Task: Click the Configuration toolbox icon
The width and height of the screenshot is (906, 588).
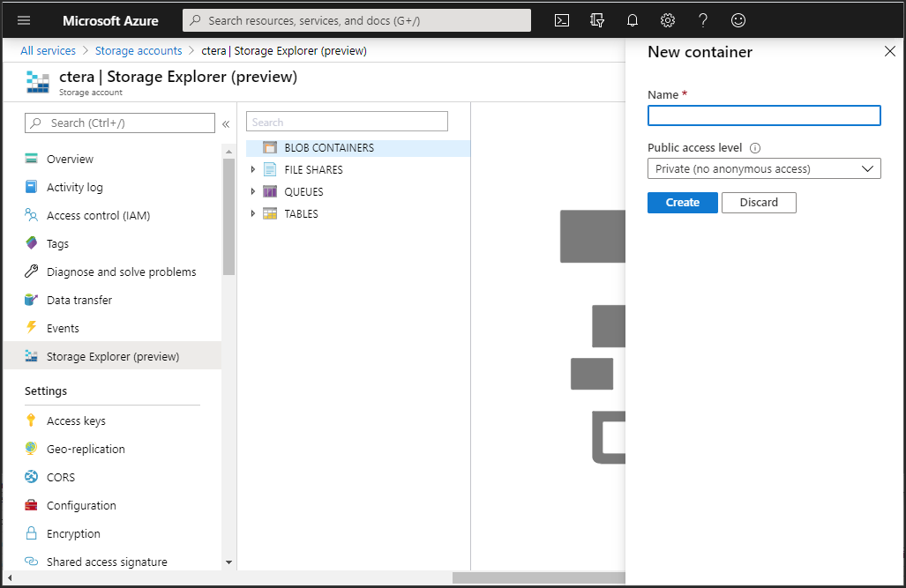Action: point(31,505)
